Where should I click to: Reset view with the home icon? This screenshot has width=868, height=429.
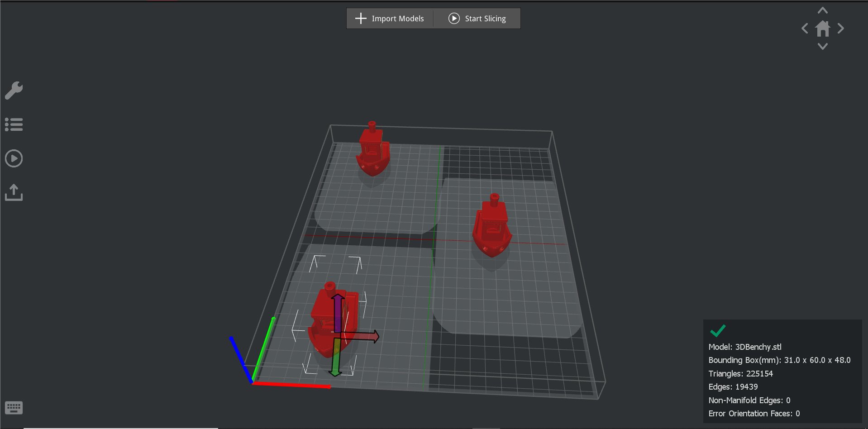coord(823,29)
